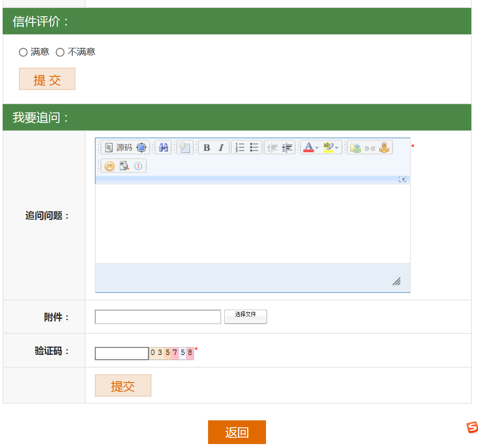This screenshot has height=448, width=478.
Task: Open find with the binoculars icon
Action: (x=163, y=148)
